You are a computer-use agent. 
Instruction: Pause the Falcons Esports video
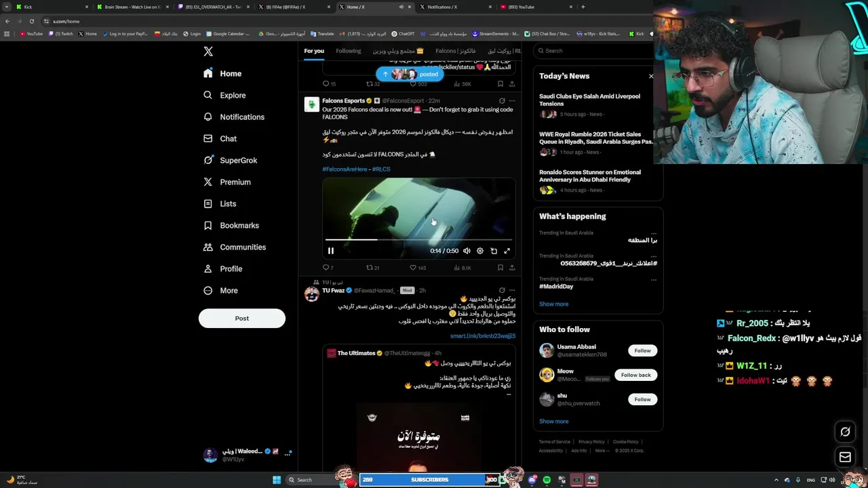pyautogui.click(x=331, y=251)
